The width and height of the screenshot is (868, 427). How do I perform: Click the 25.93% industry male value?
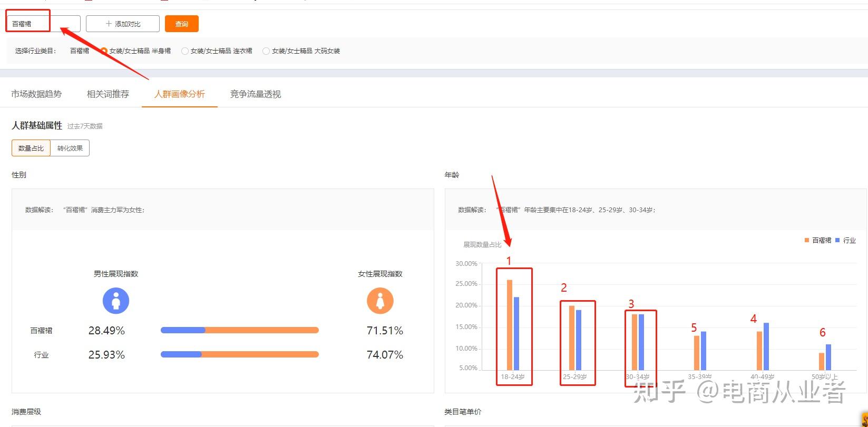point(106,355)
